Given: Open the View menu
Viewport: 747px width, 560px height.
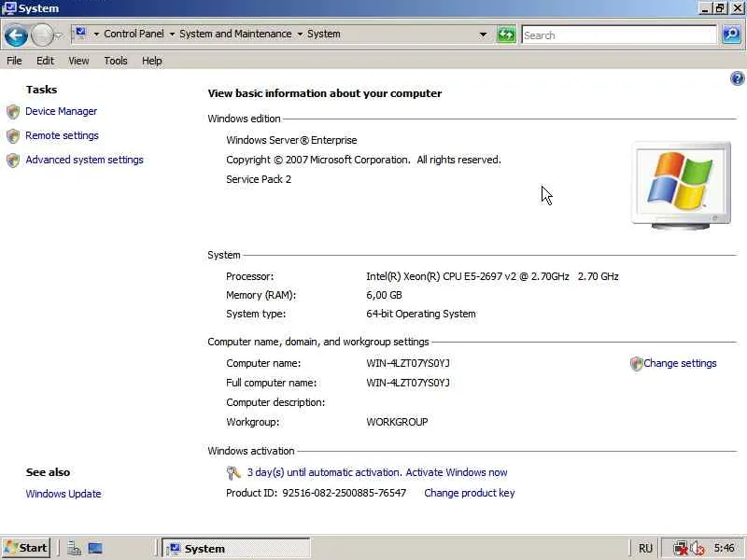Looking at the screenshot, I should click(78, 61).
